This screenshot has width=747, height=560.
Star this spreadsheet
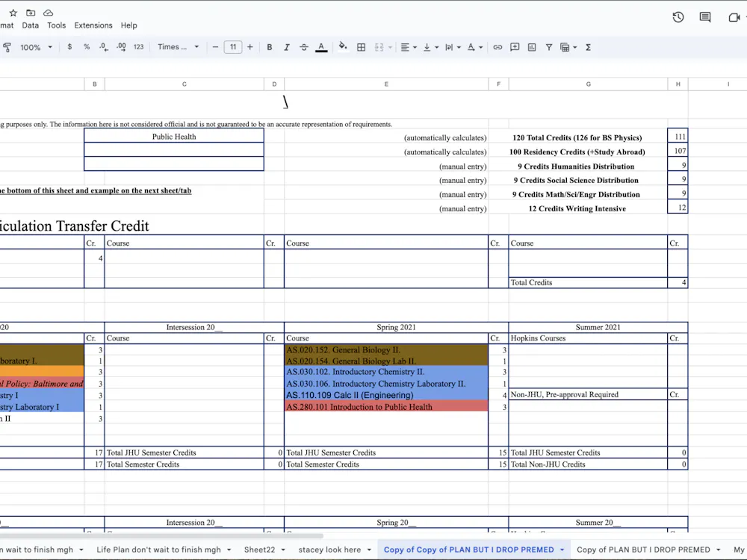click(13, 13)
